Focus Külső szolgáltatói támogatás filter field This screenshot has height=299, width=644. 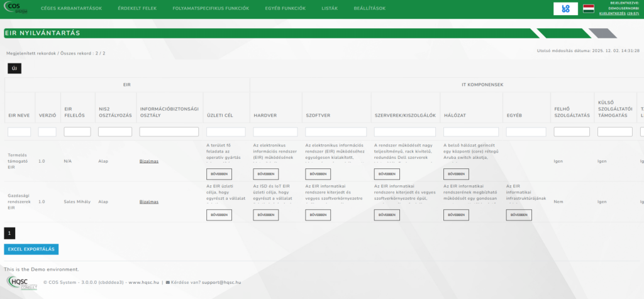[615, 132]
